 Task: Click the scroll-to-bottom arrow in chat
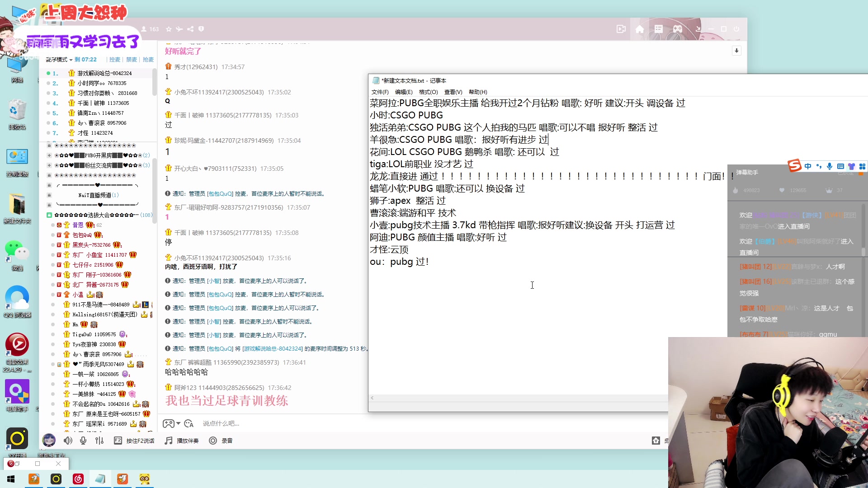coord(736,51)
